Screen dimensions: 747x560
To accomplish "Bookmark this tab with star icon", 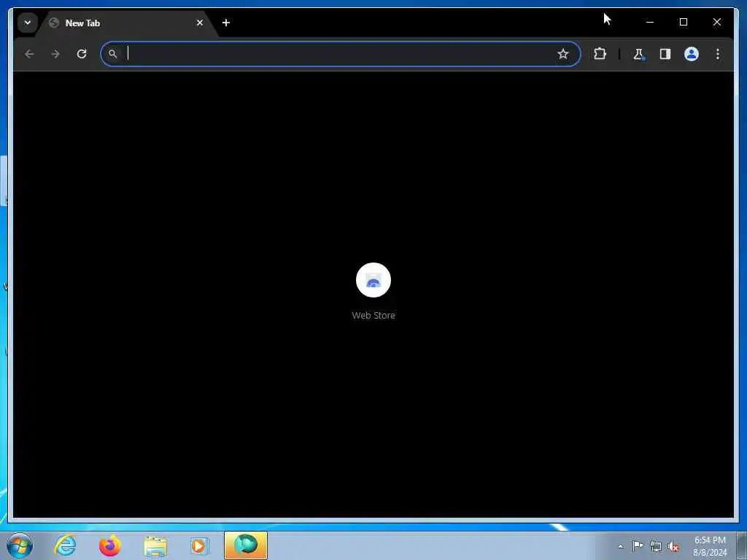I will [562, 54].
